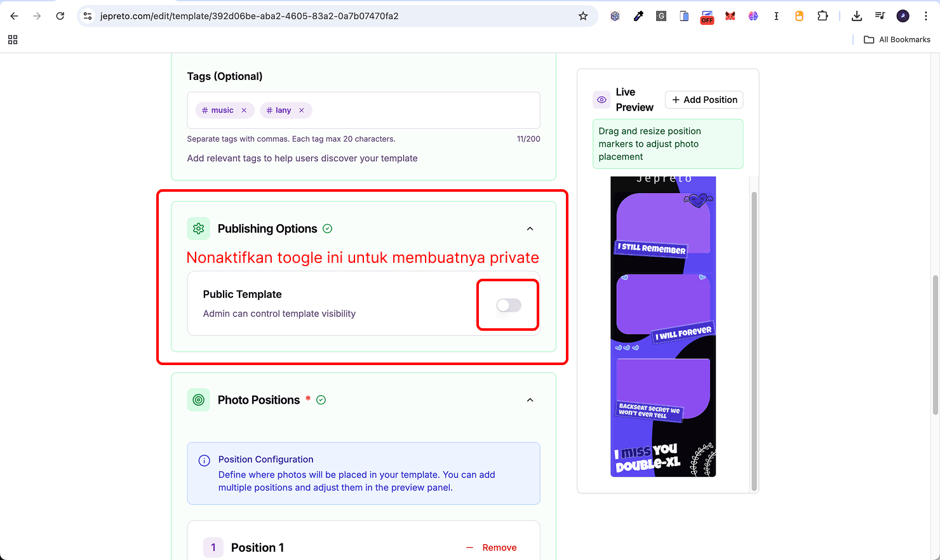The height and width of the screenshot is (560, 940).
Task: Select the Publishing Options gear icon
Action: [x=198, y=228]
